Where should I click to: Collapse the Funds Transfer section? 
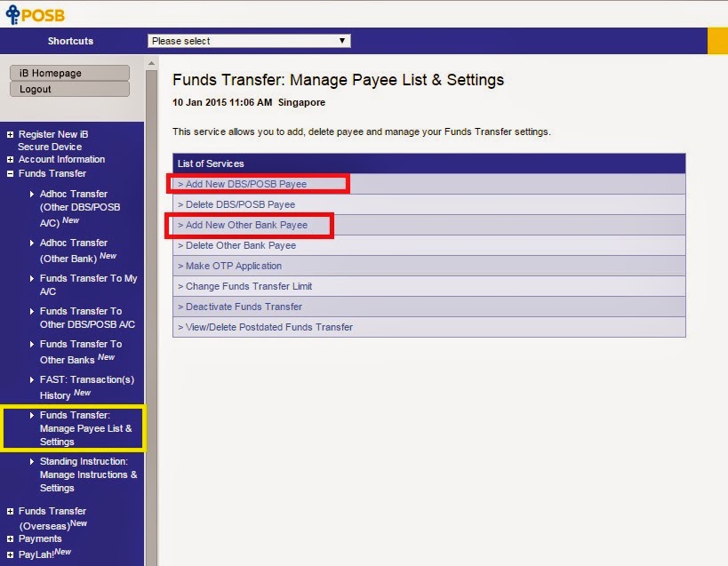10,174
